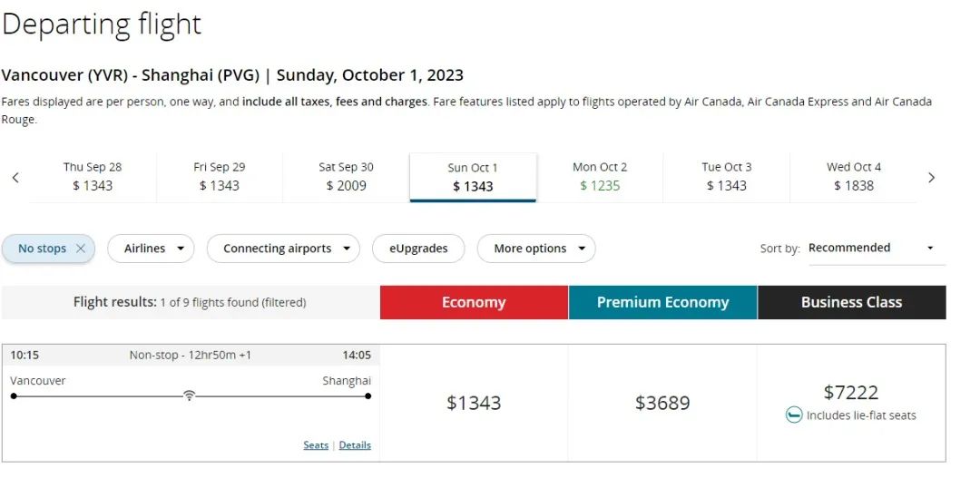
Task: Open flight Details link
Action: (x=355, y=445)
